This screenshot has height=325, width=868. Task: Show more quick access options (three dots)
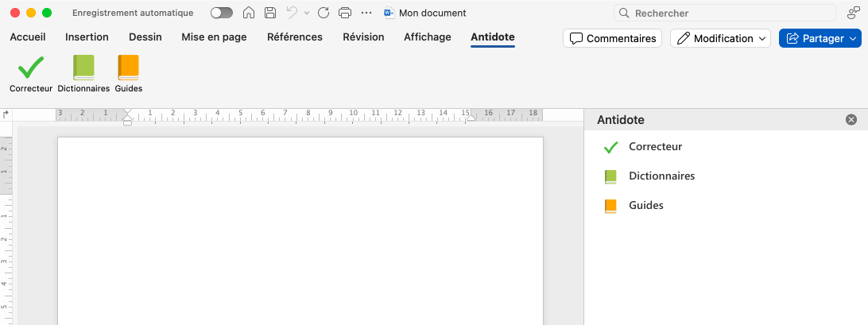366,13
